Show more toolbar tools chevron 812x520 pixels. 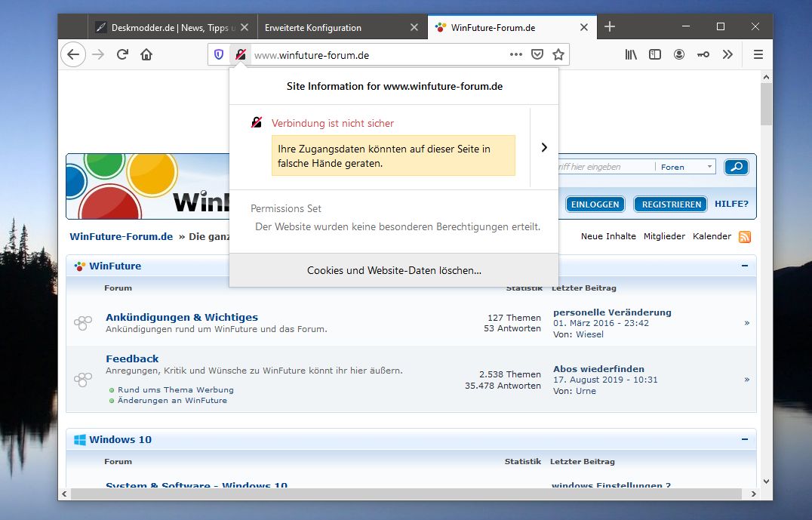(727, 54)
